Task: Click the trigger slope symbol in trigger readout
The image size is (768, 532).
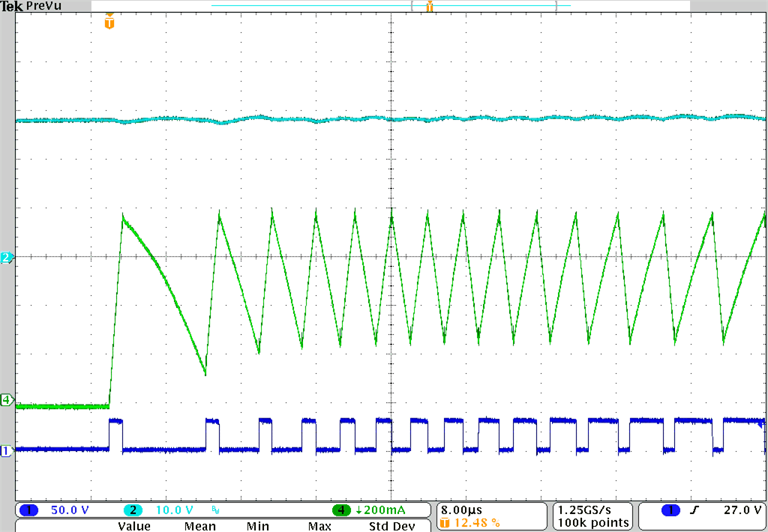Action: coord(694,510)
